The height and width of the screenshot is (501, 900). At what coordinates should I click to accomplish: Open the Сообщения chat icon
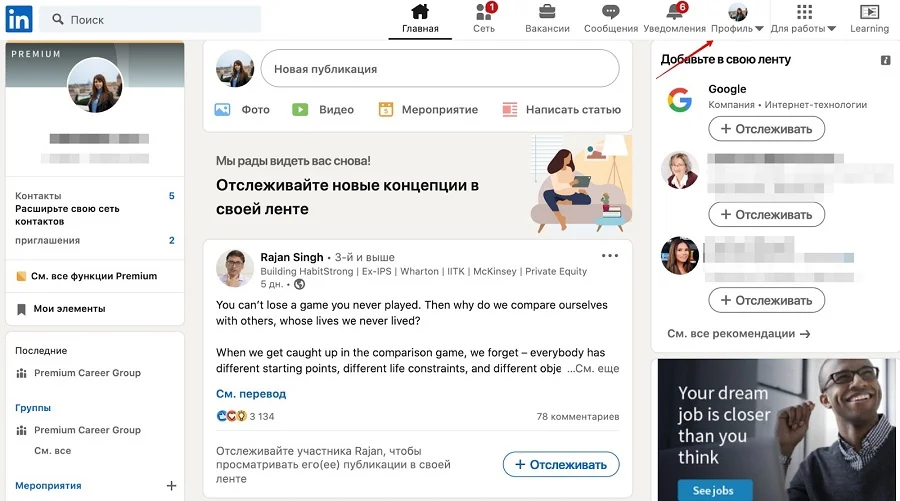pos(610,11)
